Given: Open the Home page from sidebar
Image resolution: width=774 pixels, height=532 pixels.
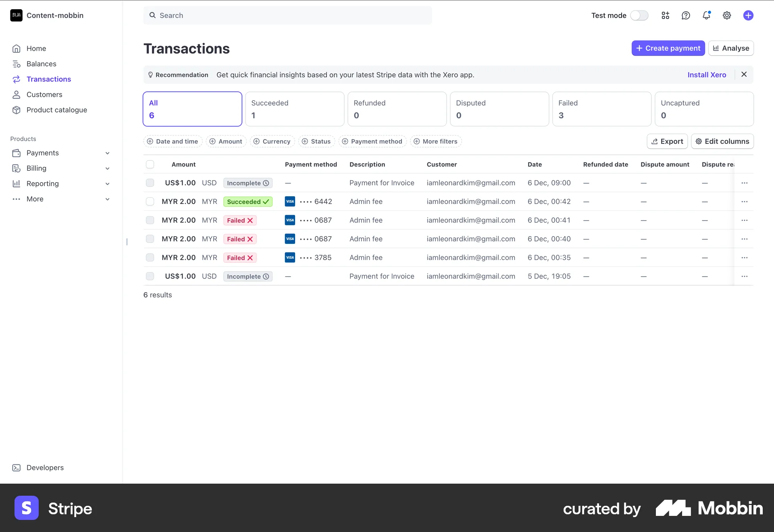Looking at the screenshot, I should pyautogui.click(x=37, y=48).
